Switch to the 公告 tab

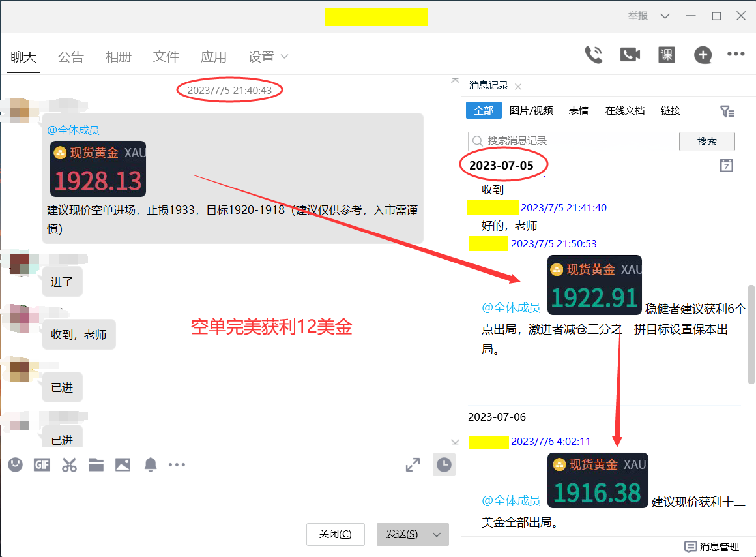point(71,57)
